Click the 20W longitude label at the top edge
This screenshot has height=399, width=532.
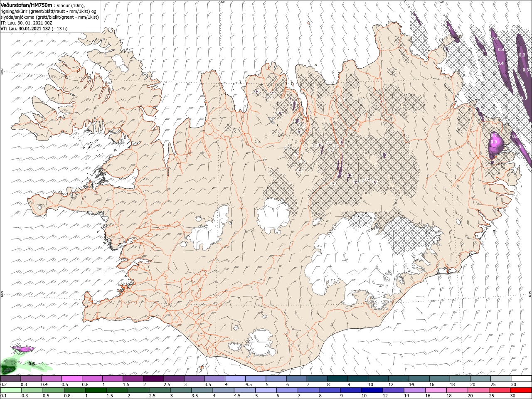click(x=221, y=2)
